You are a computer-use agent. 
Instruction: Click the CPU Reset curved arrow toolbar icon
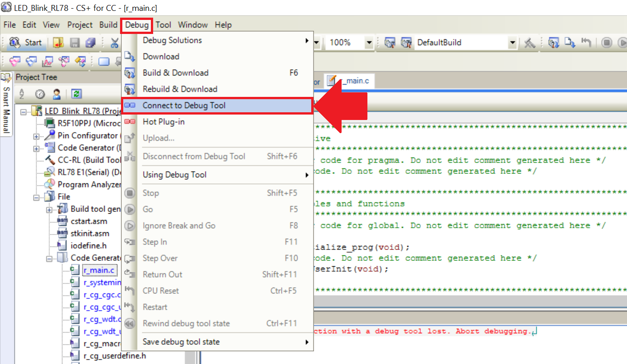[x=586, y=43]
